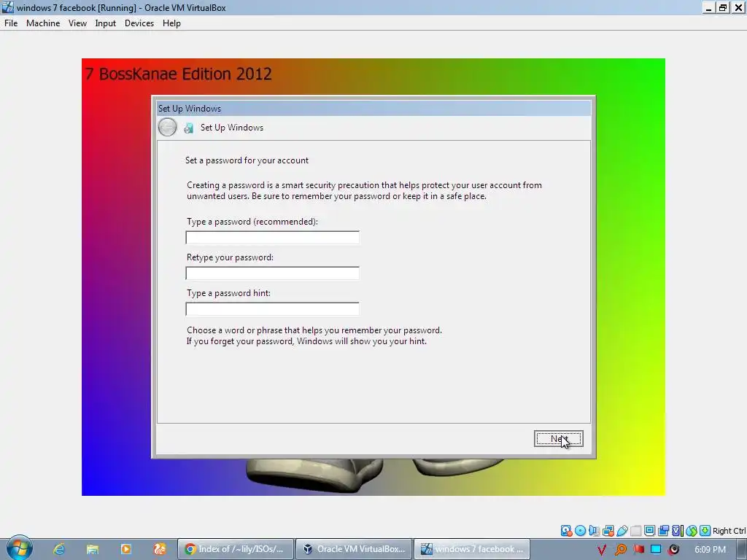The height and width of the screenshot is (560, 747).
Task: Click the recording status icon with overlapping screens
Action: 663,531
